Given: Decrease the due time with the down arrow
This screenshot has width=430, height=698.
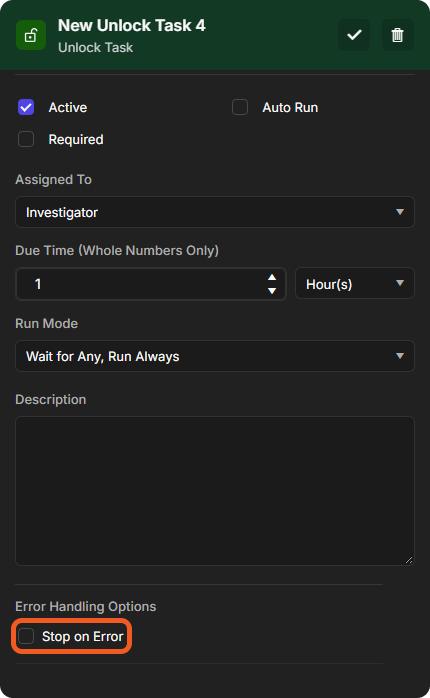Looking at the screenshot, I should pyautogui.click(x=272, y=291).
